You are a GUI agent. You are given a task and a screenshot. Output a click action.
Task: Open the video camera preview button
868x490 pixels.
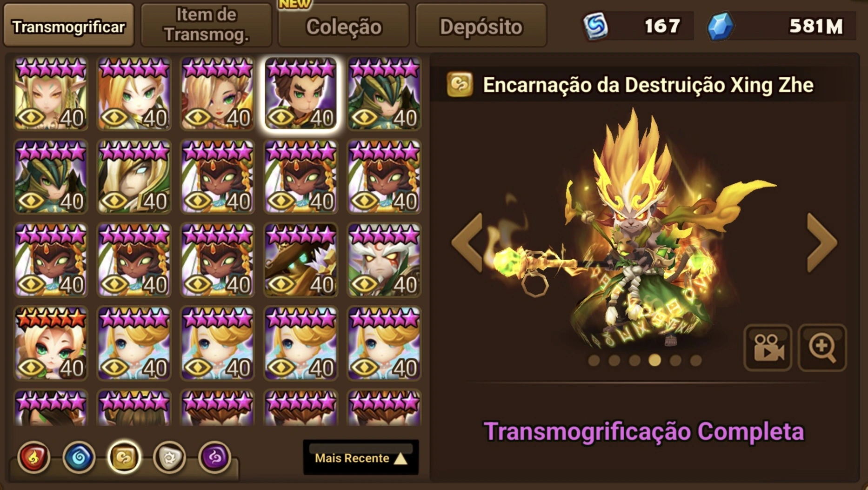(x=768, y=348)
